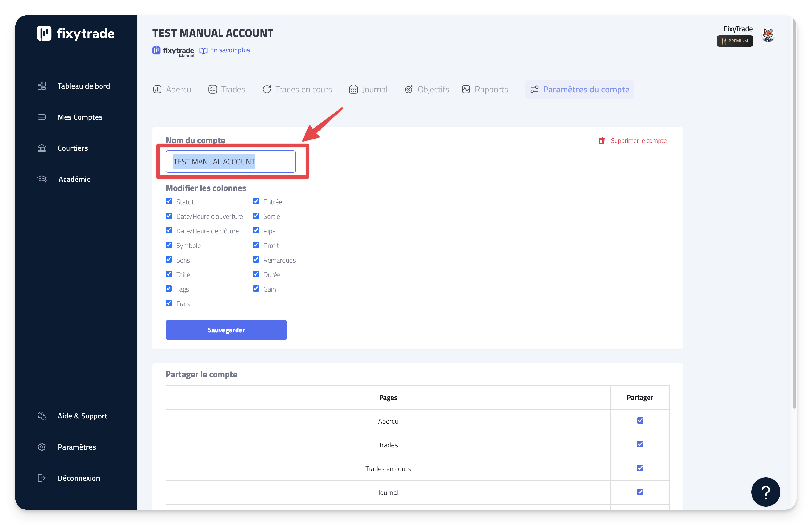Uncheck the Statut column checkbox
This screenshot has height=525, width=812.
(x=169, y=201)
